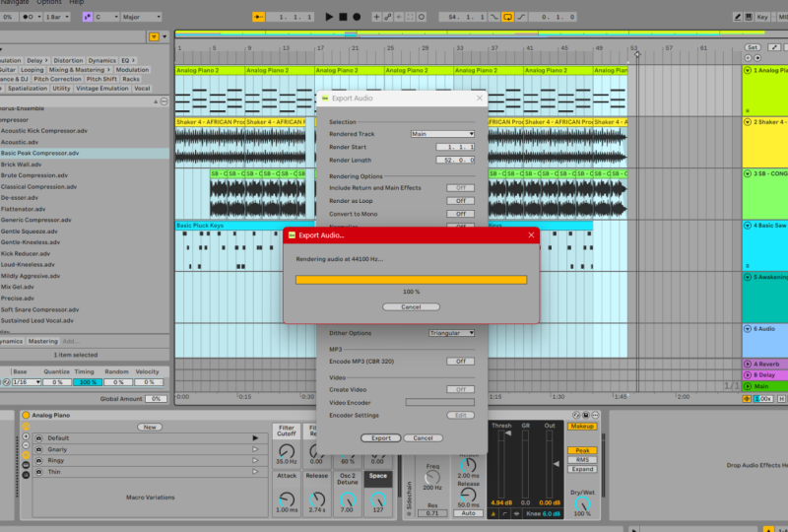
Task: Click the MIDI Arrangement Overdub plus button
Action: [376, 17]
